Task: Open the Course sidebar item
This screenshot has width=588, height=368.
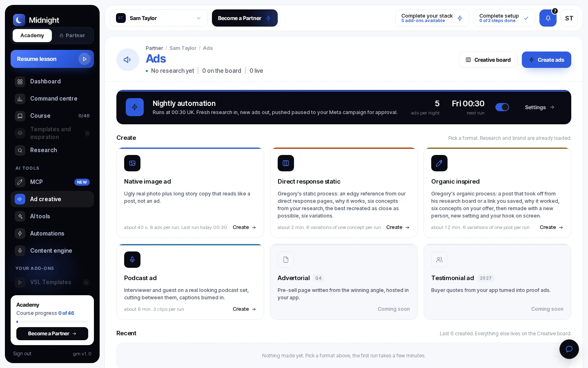Action: (x=52, y=116)
